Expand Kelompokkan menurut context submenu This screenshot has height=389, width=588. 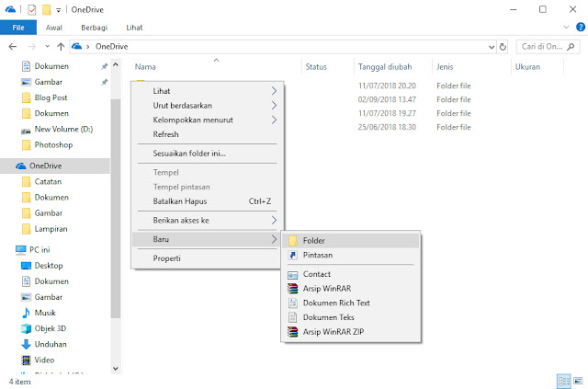click(x=208, y=120)
